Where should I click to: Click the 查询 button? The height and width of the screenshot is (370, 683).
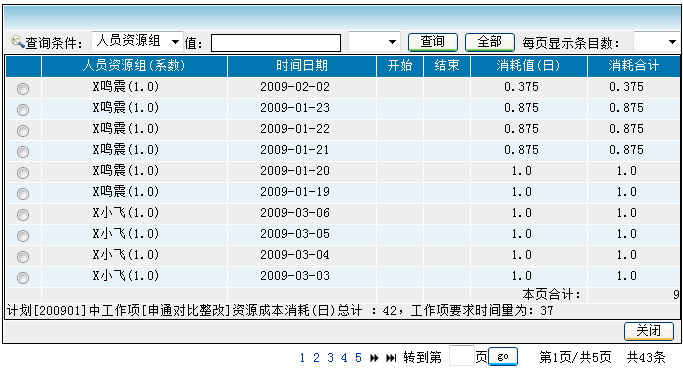(433, 42)
